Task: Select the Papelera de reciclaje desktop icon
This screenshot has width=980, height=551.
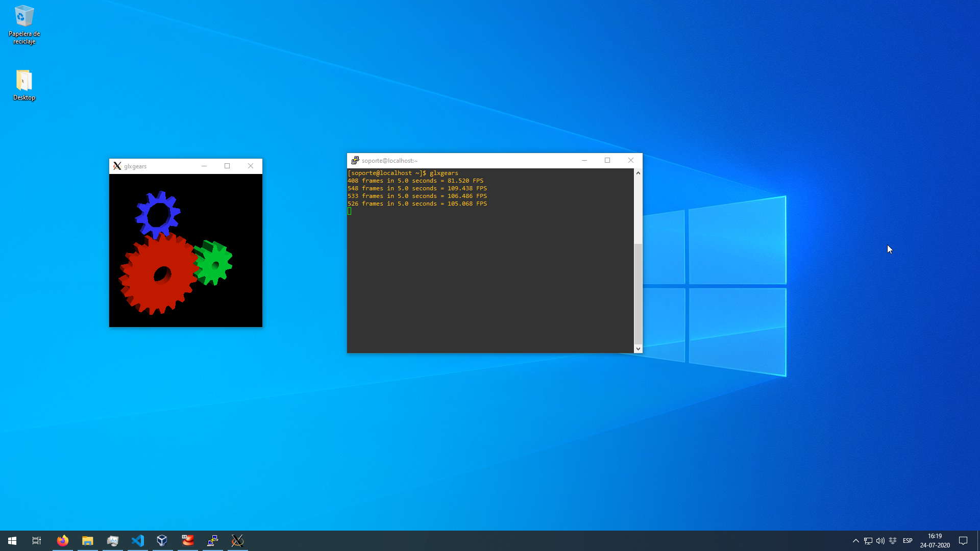Action: pos(24,24)
